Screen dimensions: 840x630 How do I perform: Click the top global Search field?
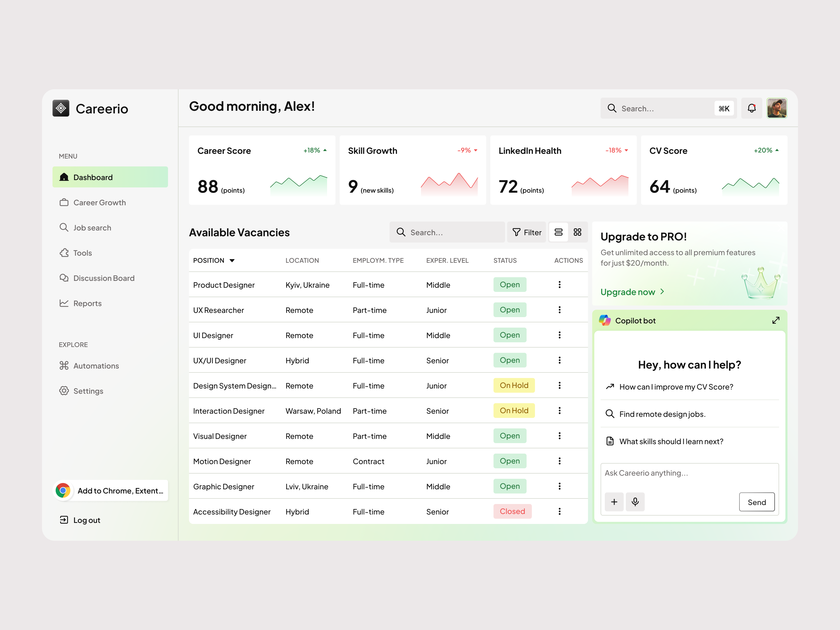click(x=668, y=108)
